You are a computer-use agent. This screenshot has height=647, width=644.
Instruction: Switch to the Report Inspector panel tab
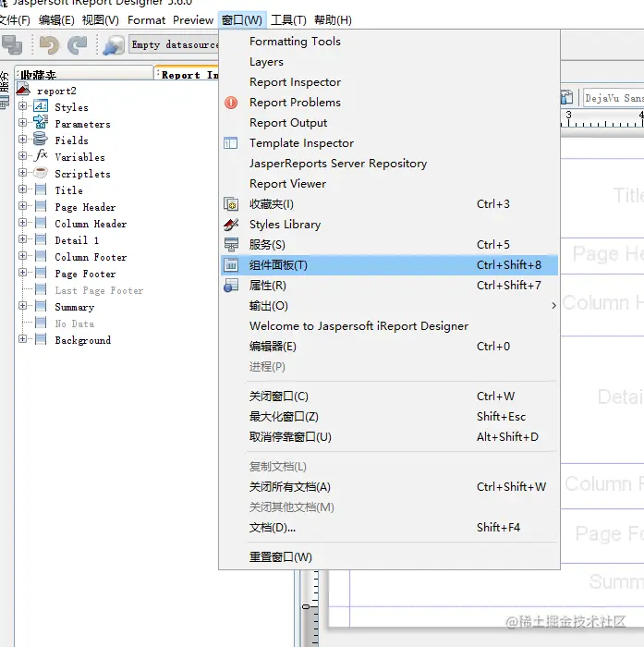(x=187, y=74)
